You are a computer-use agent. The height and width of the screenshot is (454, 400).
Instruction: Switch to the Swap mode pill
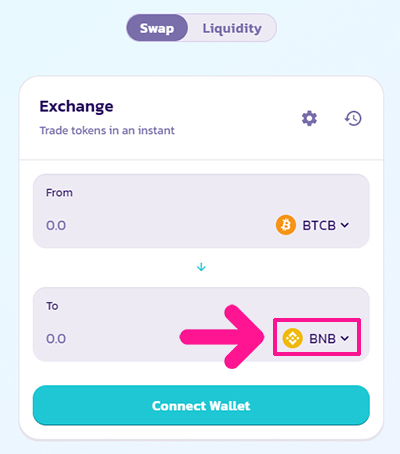click(157, 28)
